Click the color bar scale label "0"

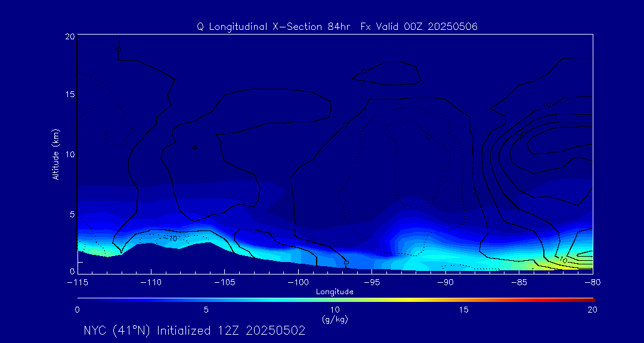[x=77, y=310]
